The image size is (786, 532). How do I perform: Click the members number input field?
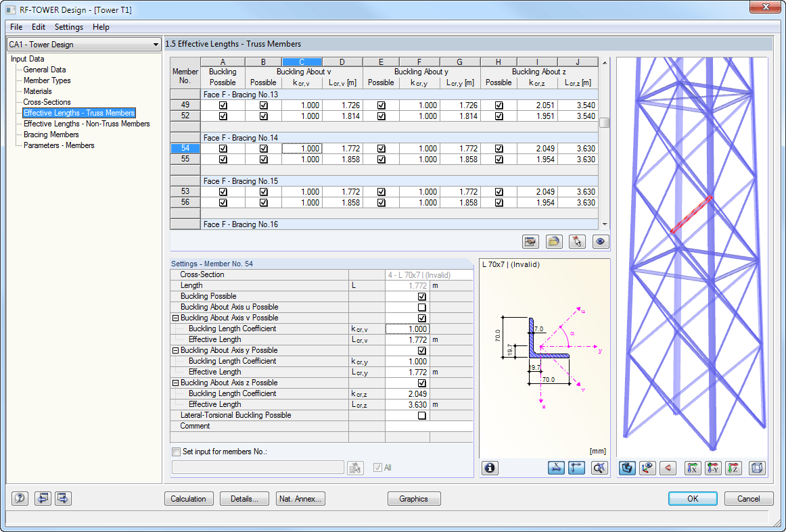pyautogui.click(x=258, y=467)
